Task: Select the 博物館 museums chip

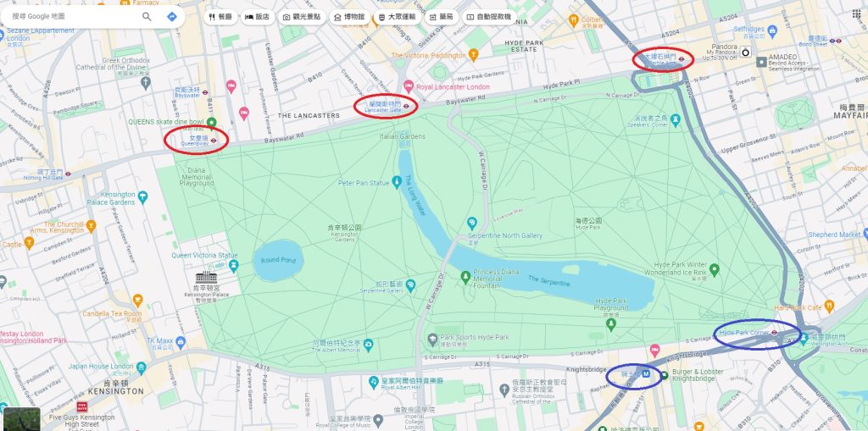Action: click(x=349, y=17)
